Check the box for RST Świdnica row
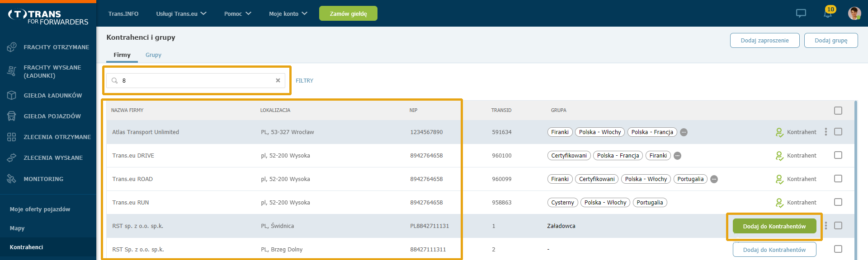Image resolution: width=868 pixels, height=260 pixels. point(838,226)
